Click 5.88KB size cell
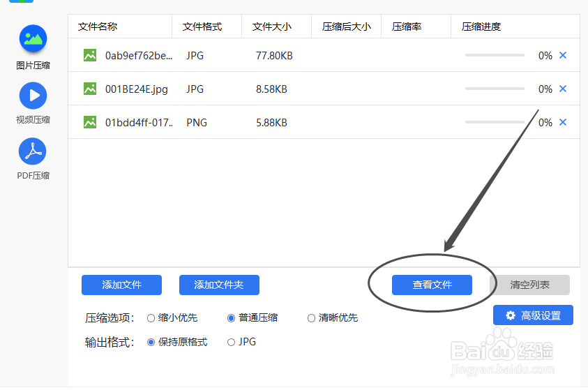Viewport: 588px width, 390px height. 271,123
